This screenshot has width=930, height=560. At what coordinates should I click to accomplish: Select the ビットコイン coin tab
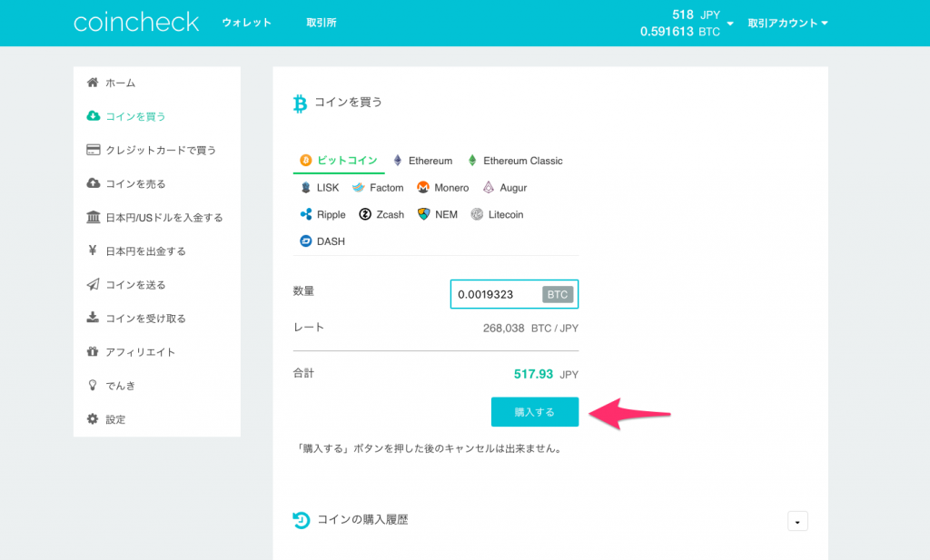tap(339, 161)
